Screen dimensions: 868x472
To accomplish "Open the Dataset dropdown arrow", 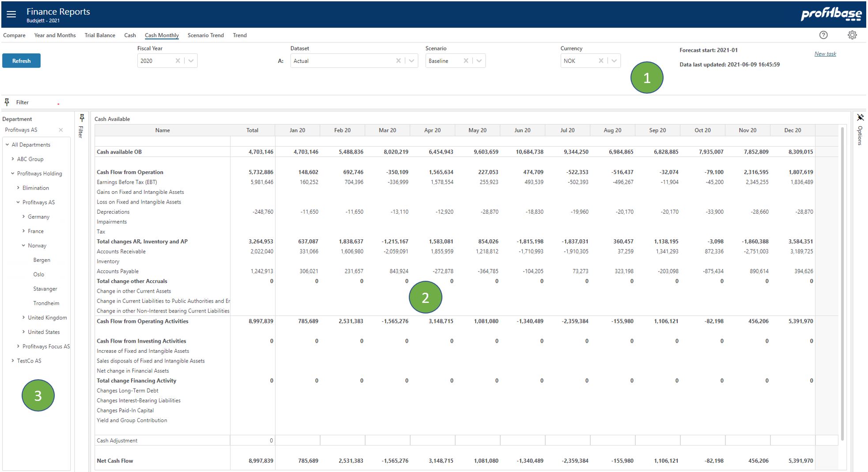I will tap(411, 61).
